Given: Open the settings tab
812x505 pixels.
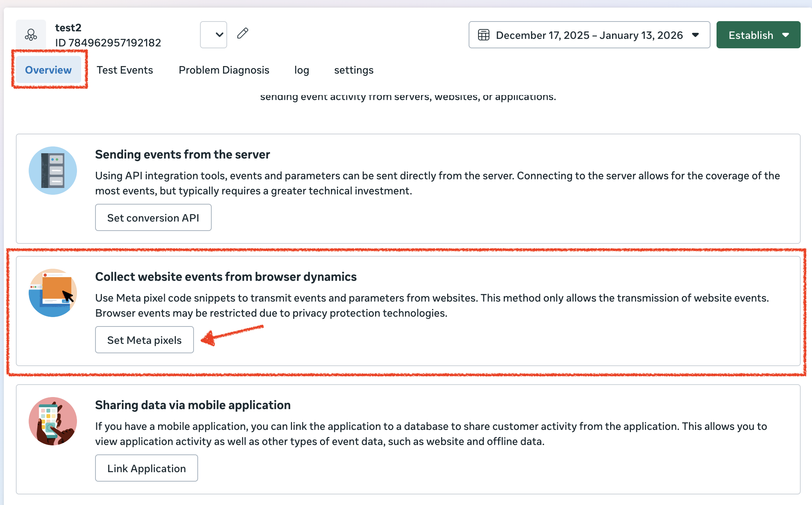Looking at the screenshot, I should [354, 70].
